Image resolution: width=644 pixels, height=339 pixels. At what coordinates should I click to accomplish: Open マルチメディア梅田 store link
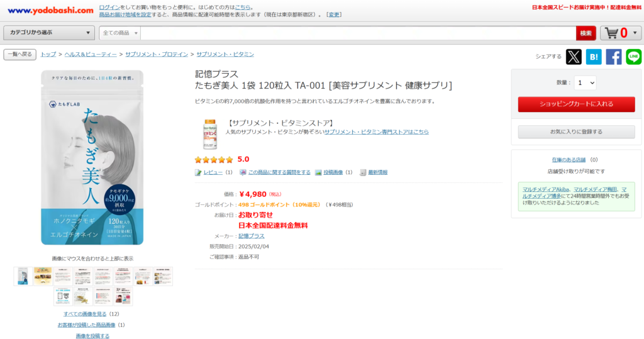(595, 189)
